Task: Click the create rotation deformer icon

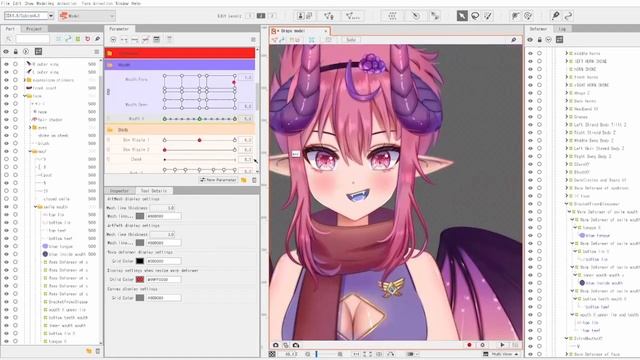Action: 416,16
